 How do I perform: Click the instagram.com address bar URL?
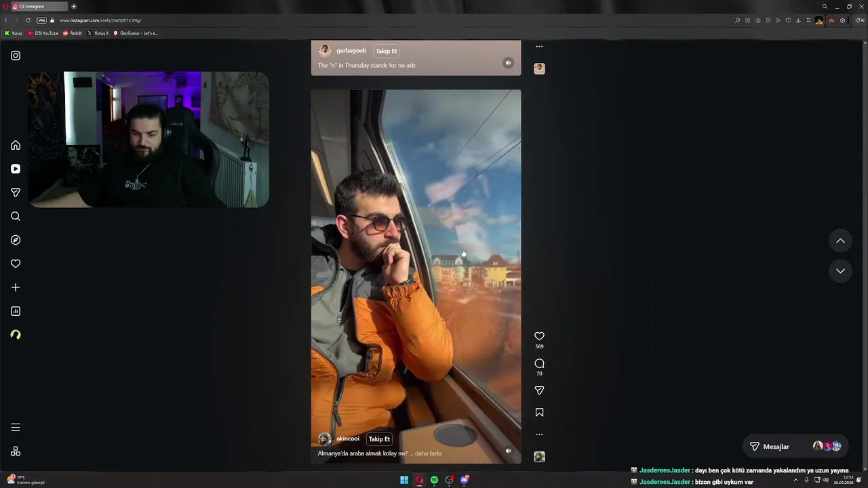(x=100, y=20)
